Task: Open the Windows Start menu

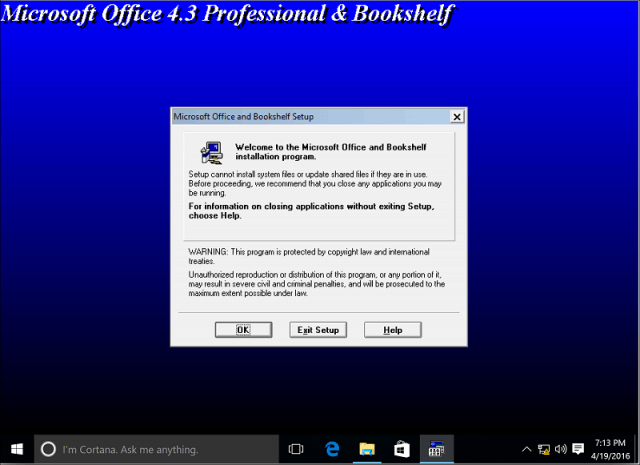Action: 17,449
